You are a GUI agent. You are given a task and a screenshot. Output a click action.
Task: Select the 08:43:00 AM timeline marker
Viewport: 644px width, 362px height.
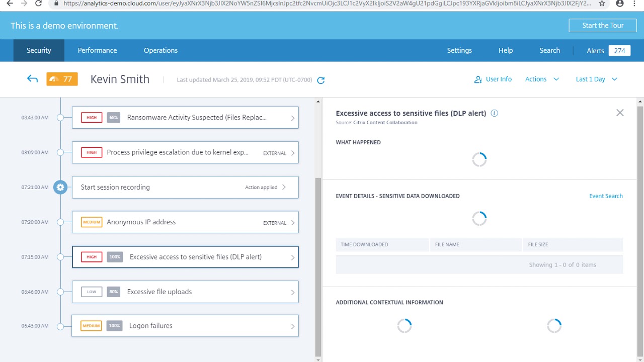coord(60,118)
